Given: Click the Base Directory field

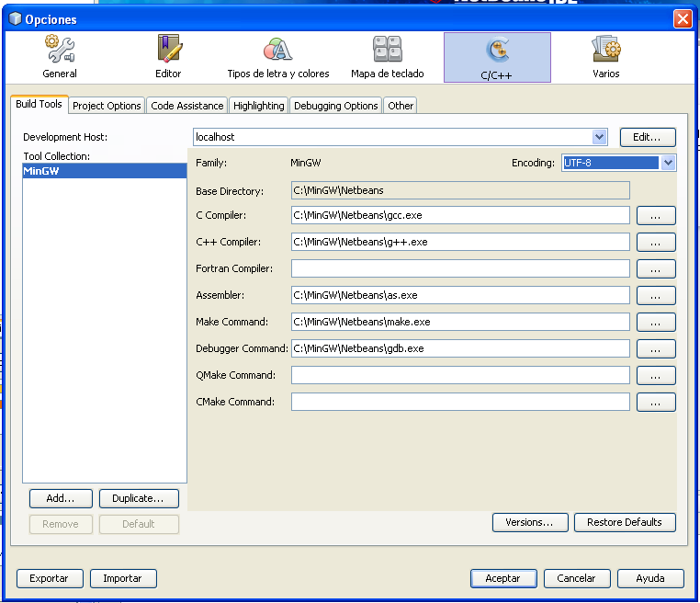Looking at the screenshot, I should click(460, 190).
